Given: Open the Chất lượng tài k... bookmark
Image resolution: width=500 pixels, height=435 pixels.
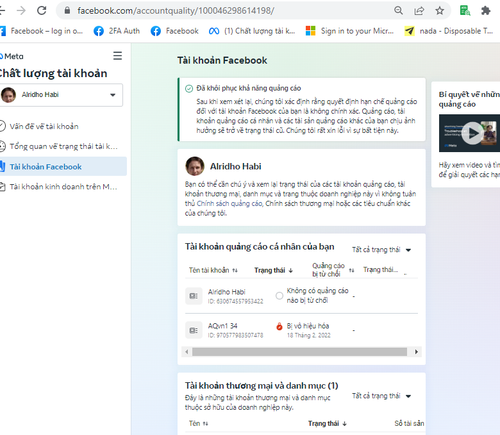Looking at the screenshot, I should tap(252, 31).
